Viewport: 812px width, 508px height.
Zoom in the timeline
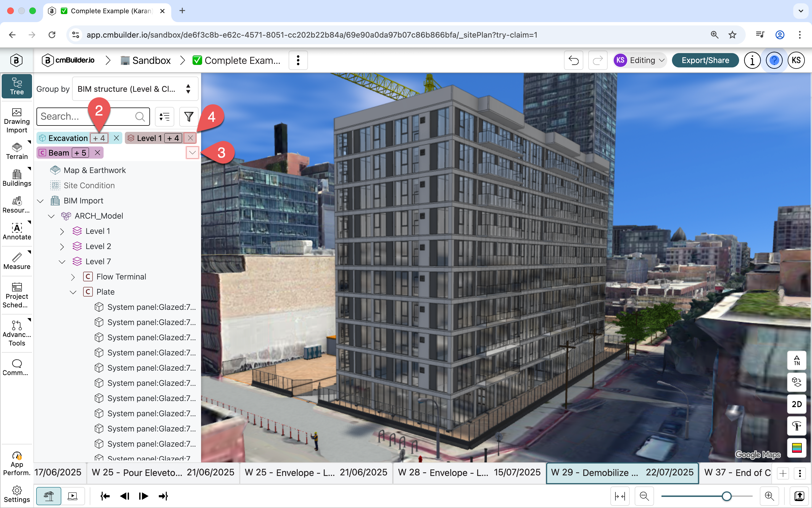(769, 496)
